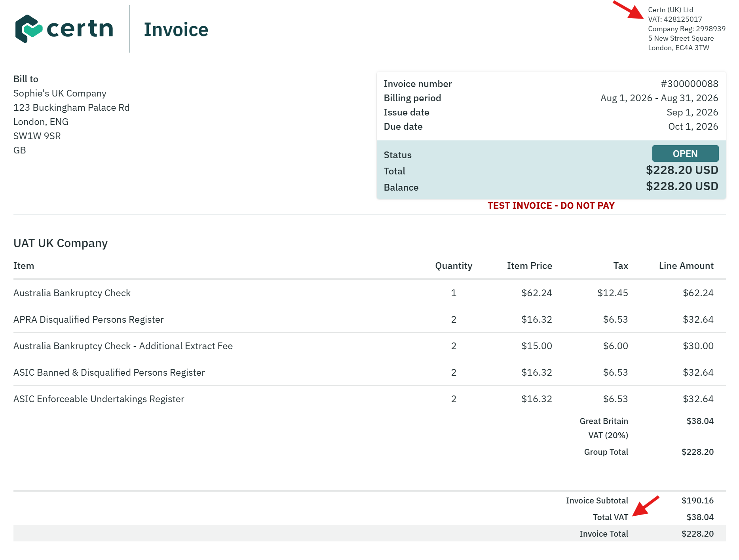Click the Item column header
The image size is (739, 560).
tap(24, 266)
